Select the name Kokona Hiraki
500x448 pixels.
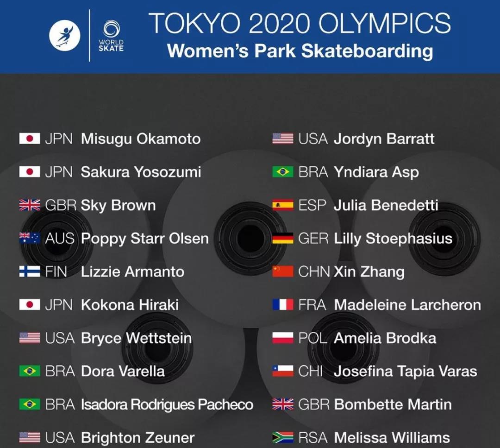coord(130,305)
